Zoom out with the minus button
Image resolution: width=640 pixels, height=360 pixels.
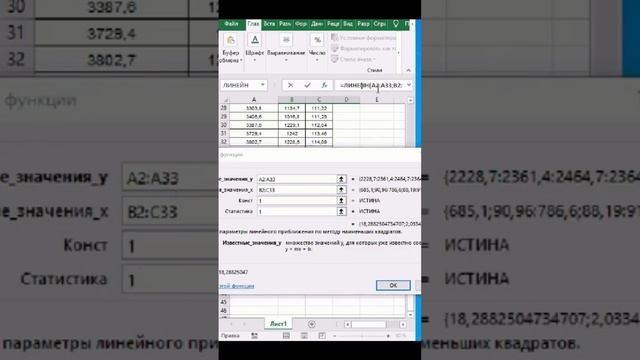coord(334,336)
